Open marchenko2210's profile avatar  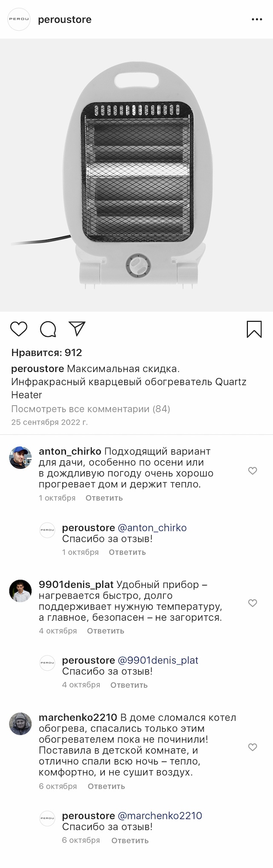(20, 724)
